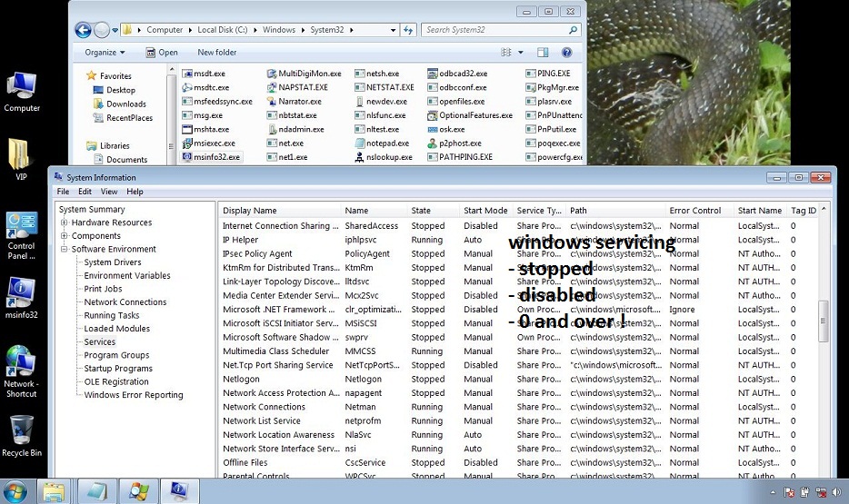The image size is (849, 504).
Task: Select osk.exe on-screen keyboard file
Action: tap(446, 129)
